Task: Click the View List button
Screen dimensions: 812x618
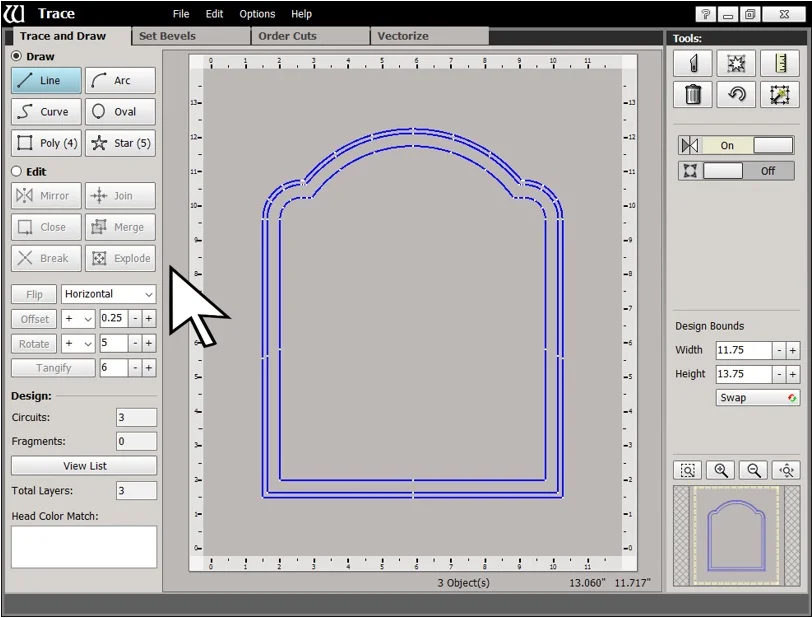Action: (x=84, y=466)
